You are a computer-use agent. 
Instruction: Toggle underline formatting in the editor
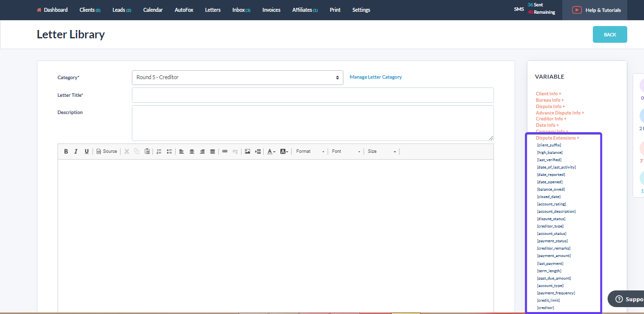pos(87,151)
